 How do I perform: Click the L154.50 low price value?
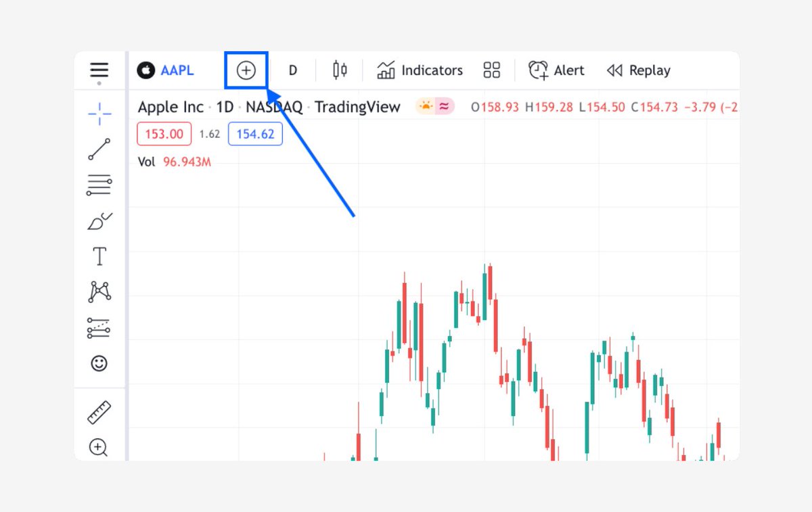(602, 107)
